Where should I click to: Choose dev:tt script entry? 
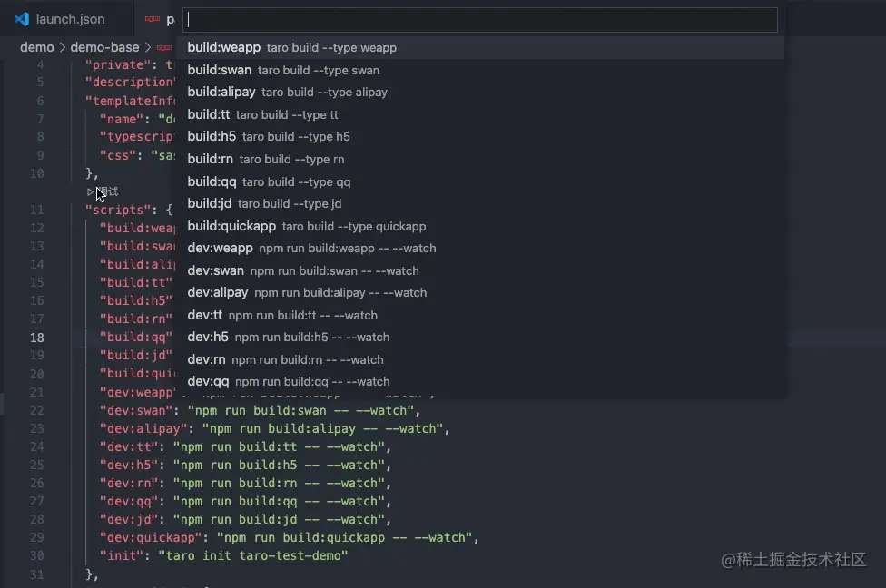tap(481, 315)
